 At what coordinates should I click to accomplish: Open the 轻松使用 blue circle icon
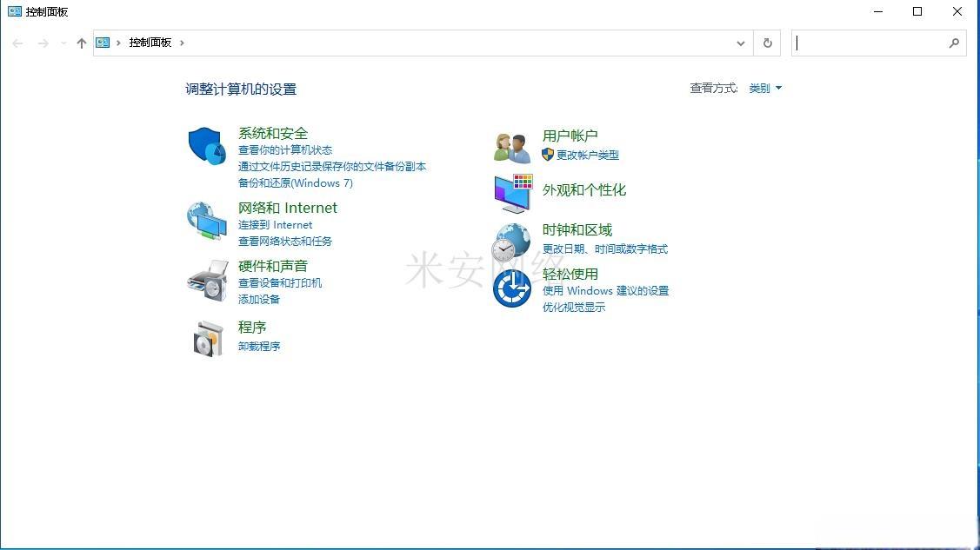pyautogui.click(x=512, y=288)
